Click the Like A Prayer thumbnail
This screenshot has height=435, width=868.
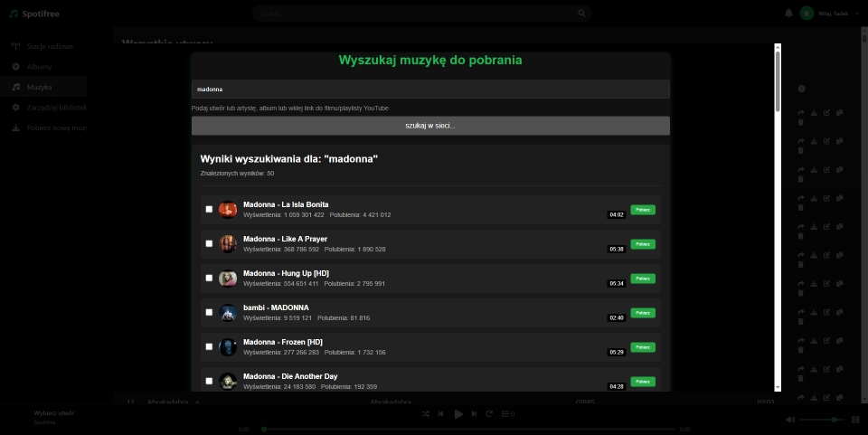(x=228, y=244)
